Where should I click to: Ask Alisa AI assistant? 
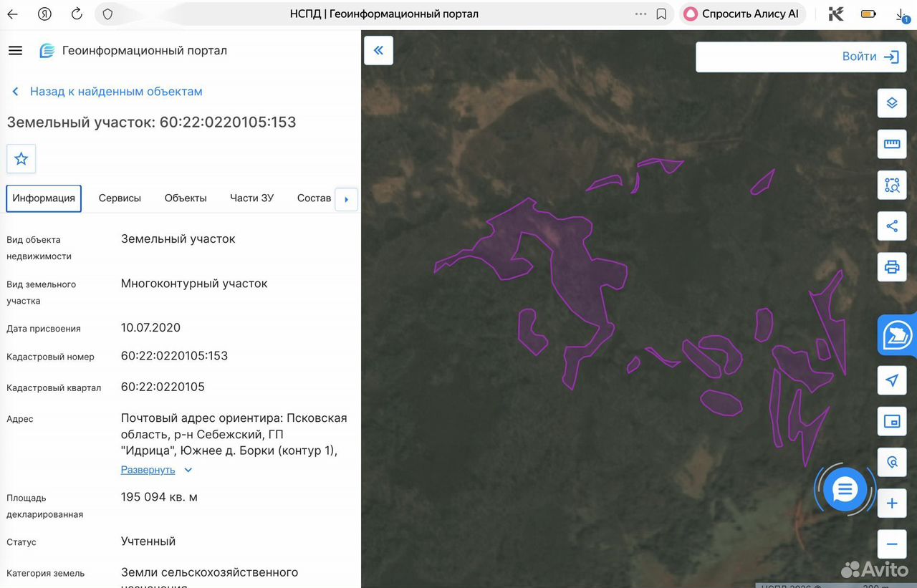coord(742,14)
